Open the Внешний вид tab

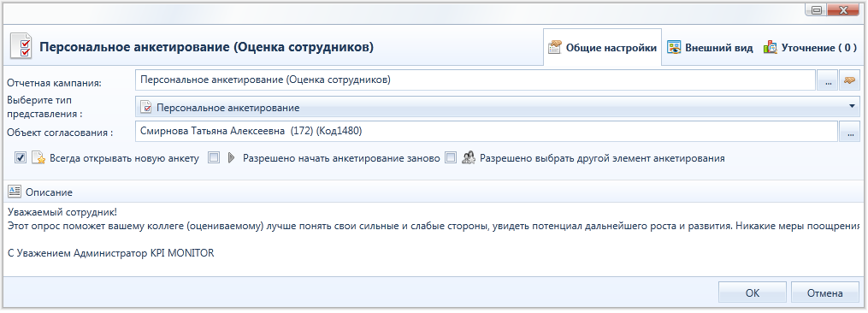coord(710,48)
